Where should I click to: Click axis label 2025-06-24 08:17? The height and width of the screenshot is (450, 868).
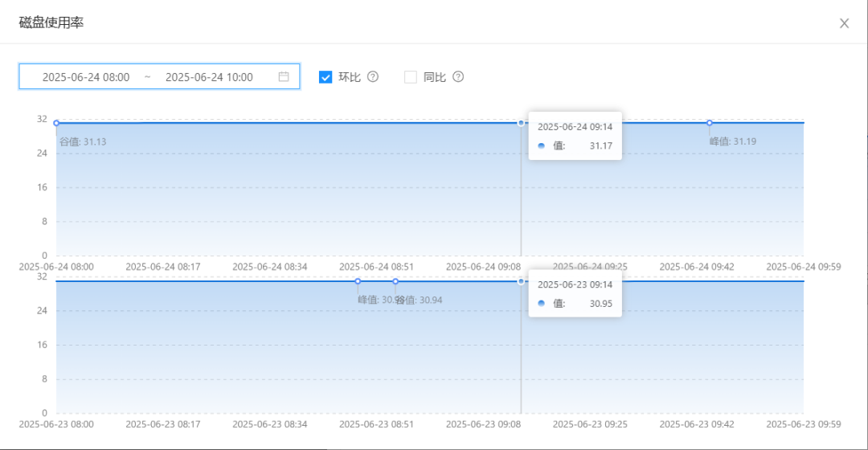(x=162, y=267)
